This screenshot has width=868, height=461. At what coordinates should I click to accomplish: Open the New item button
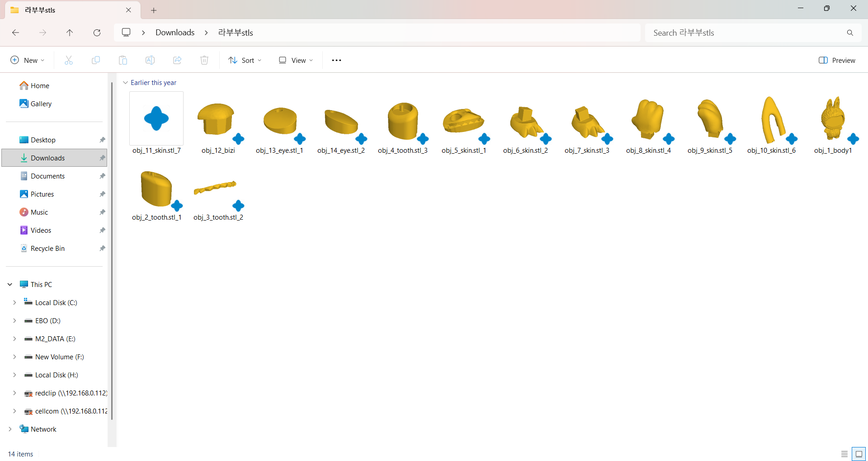click(x=27, y=60)
